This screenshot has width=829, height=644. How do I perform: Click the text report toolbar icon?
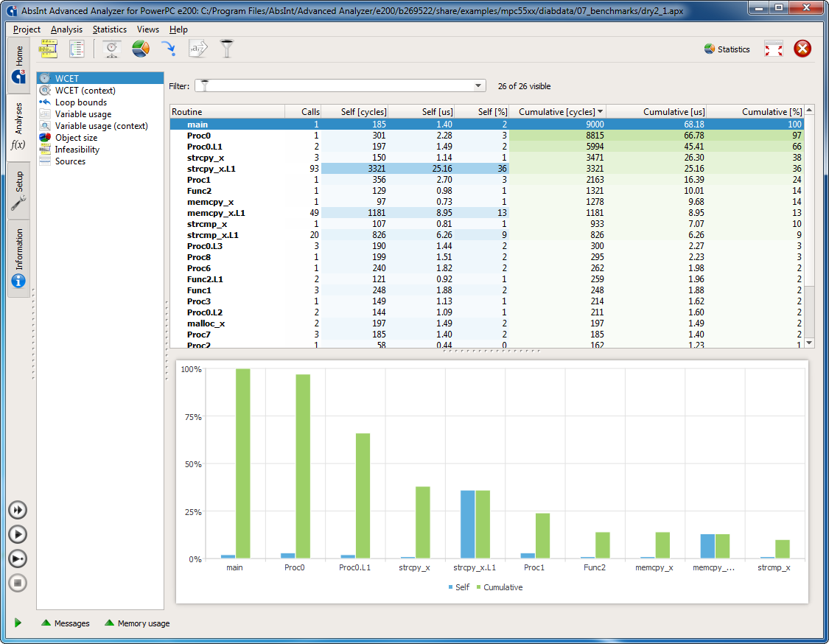coord(77,49)
